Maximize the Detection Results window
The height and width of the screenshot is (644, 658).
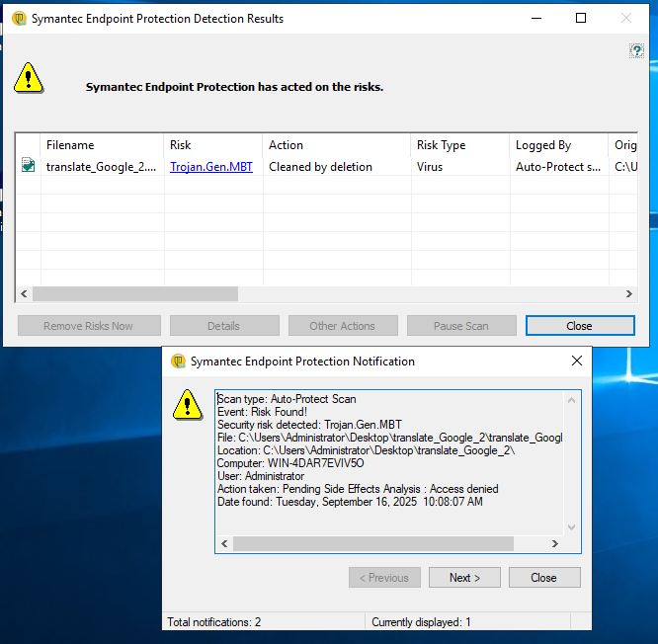581,19
